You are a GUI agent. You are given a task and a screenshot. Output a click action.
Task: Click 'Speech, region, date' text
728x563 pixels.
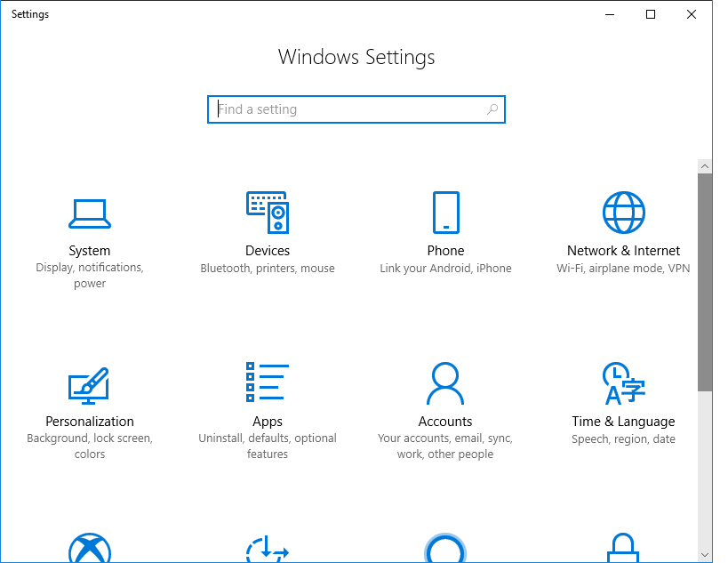(x=623, y=439)
